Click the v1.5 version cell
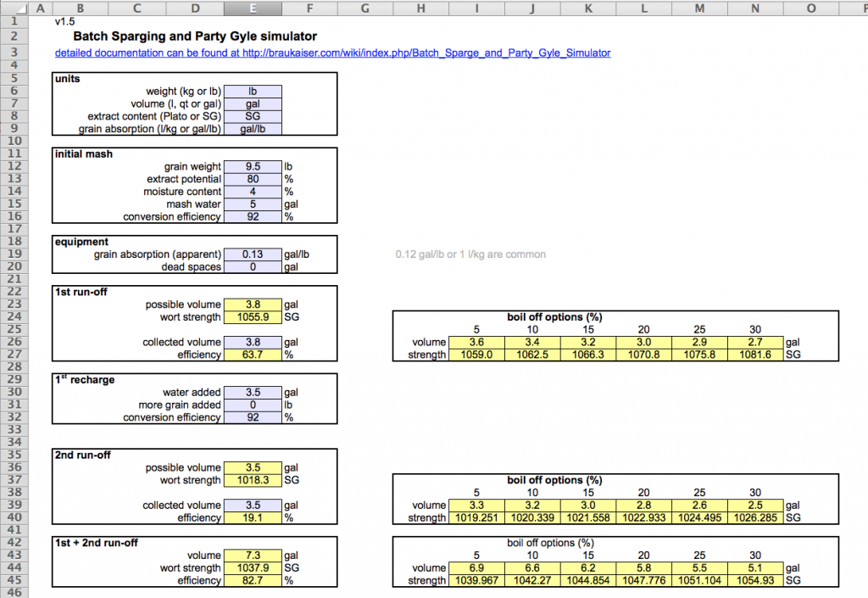Screen dimensions: 868x598 pyautogui.click(x=64, y=21)
